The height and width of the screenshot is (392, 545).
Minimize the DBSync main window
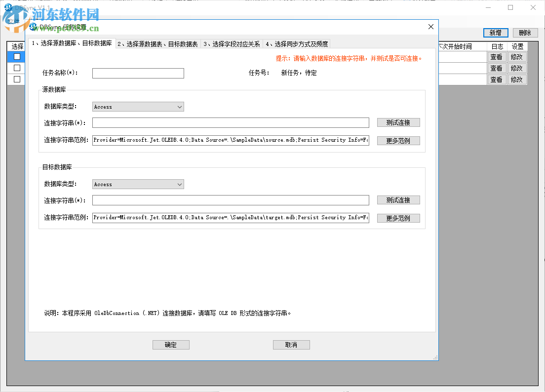click(488, 7)
